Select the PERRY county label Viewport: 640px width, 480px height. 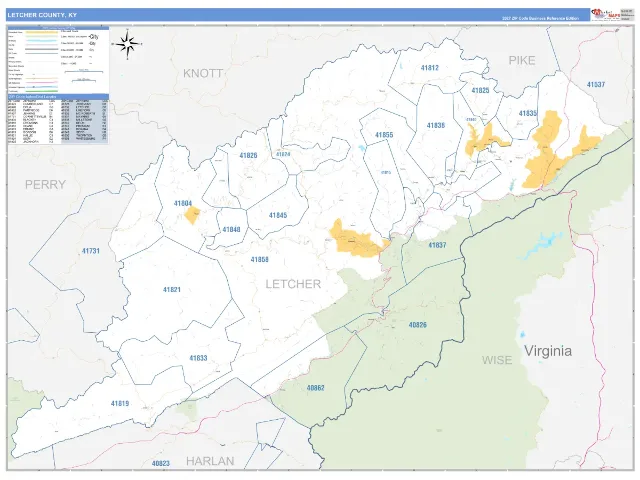45,184
